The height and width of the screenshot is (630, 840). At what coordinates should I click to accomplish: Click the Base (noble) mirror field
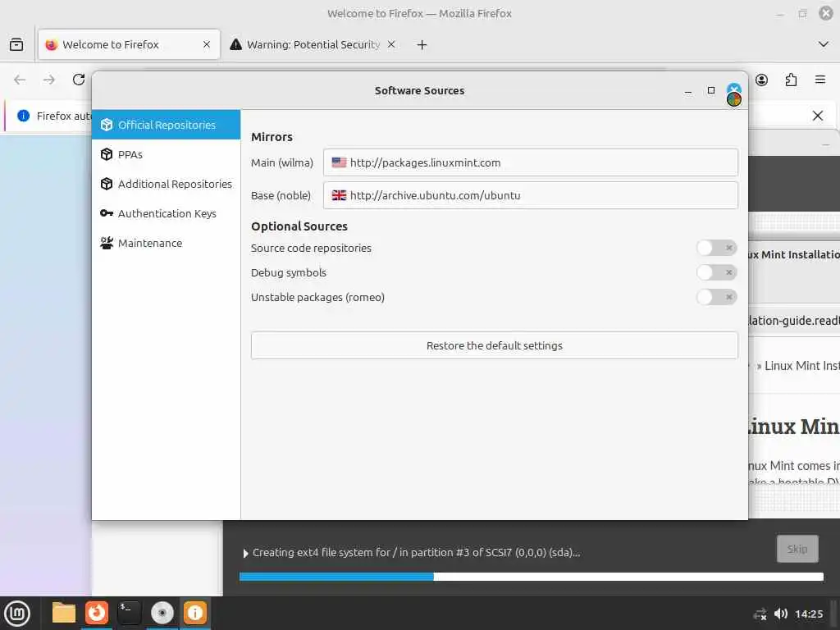tap(531, 195)
